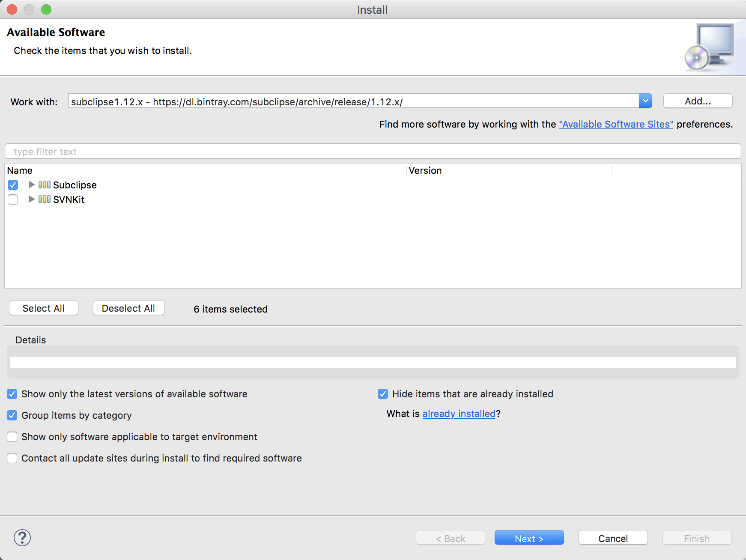The width and height of the screenshot is (746, 560).
Task: Expand the SVNKit tree node
Action: point(31,200)
